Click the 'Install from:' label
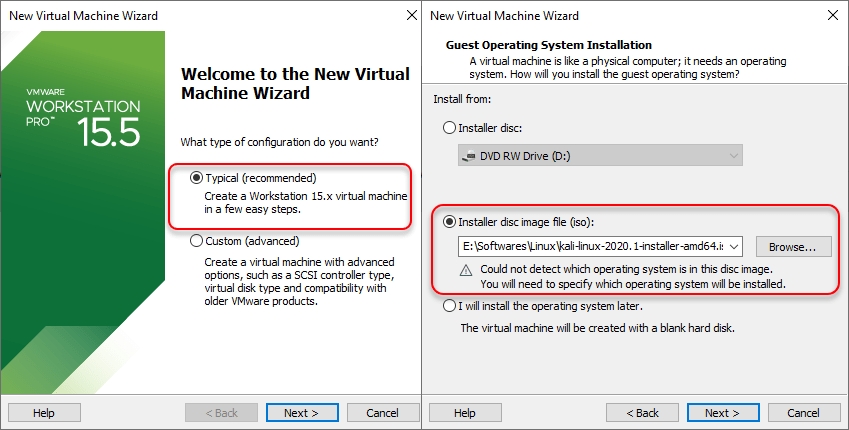The image size is (849, 430). (x=462, y=99)
